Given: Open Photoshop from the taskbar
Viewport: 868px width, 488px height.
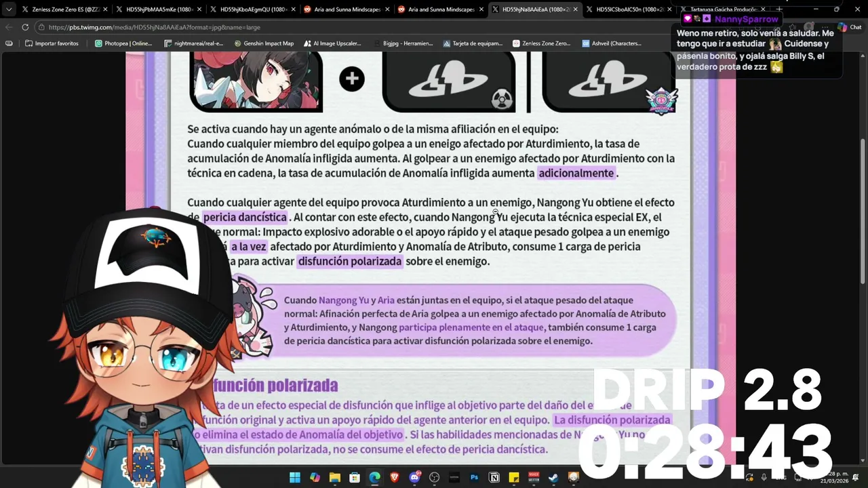Looking at the screenshot, I should point(474,477).
